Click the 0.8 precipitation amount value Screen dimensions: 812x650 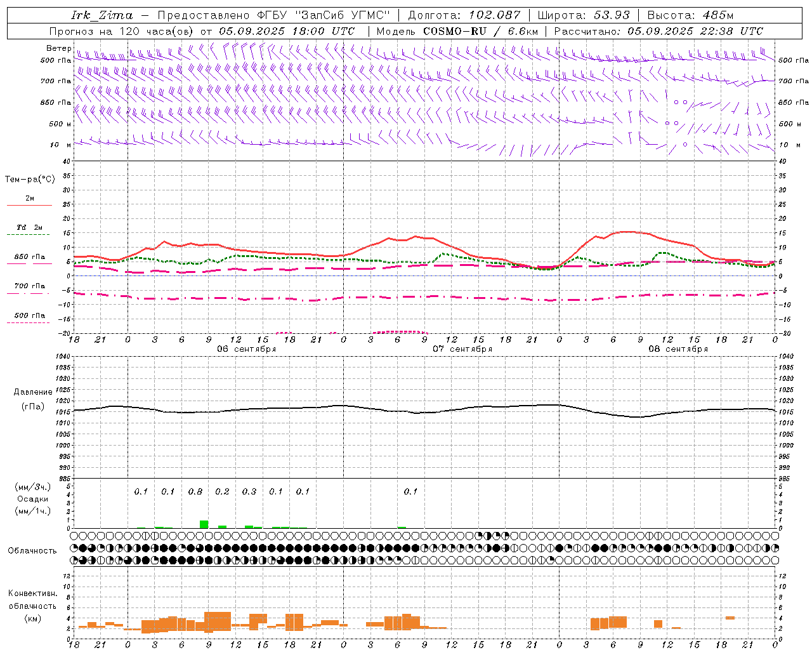coord(195,492)
